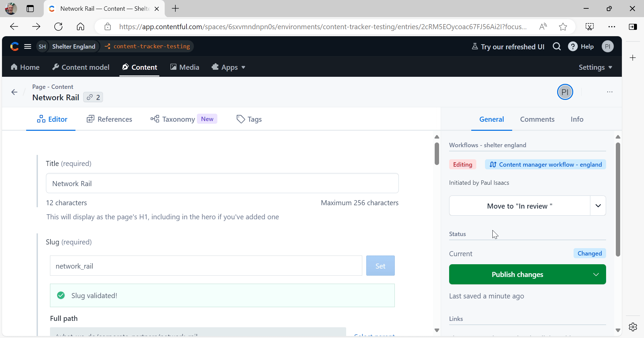644x338 pixels.
Task: Open a new browser tab
Action: (175, 8)
